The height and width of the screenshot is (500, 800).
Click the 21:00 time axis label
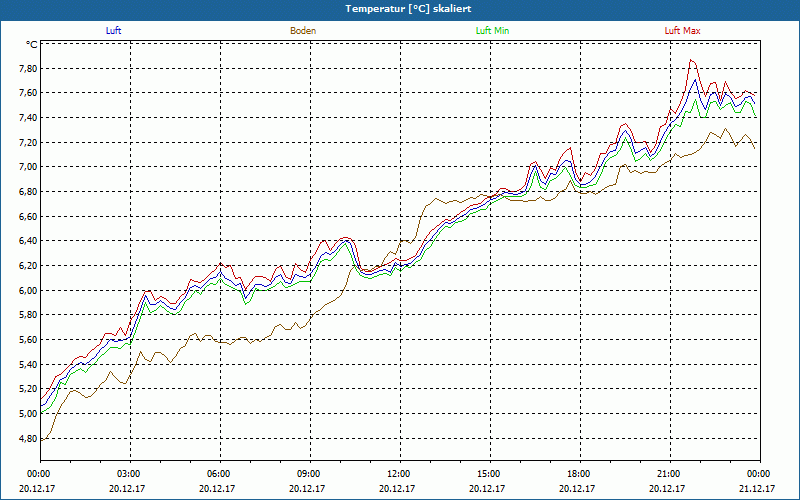[670, 474]
